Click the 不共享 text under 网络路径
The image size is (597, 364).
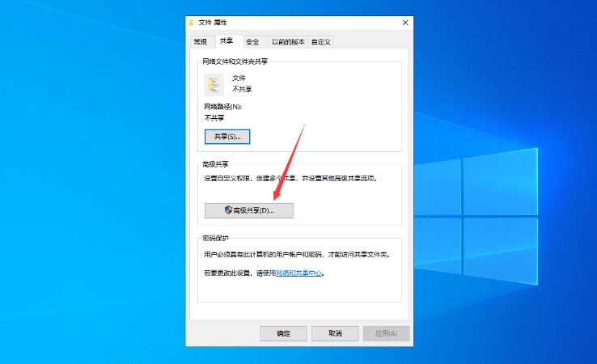pos(214,118)
